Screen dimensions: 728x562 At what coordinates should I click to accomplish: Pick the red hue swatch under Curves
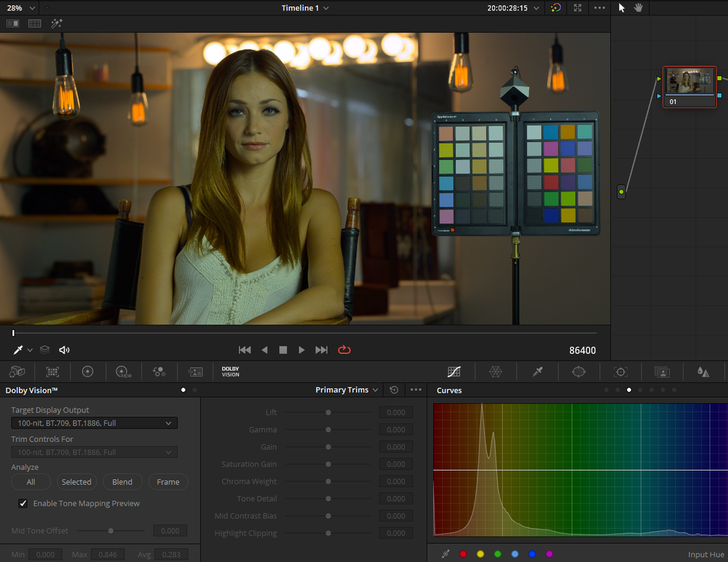point(463,554)
